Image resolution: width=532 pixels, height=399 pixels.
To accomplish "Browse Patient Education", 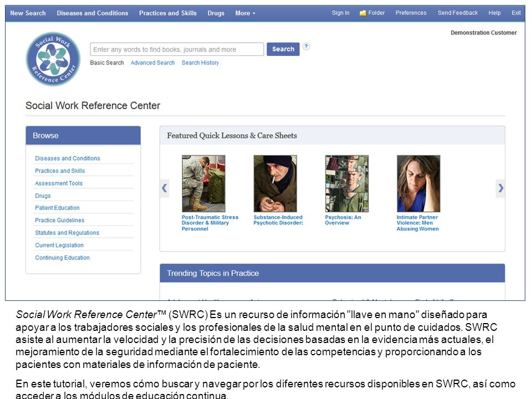I will (x=57, y=208).
